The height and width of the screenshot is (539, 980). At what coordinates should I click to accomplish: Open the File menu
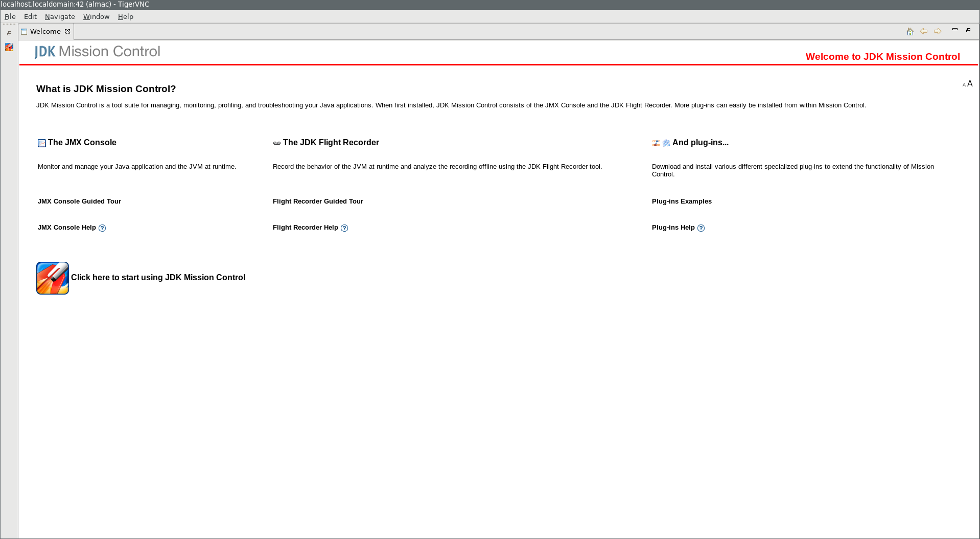pos(10,17)
